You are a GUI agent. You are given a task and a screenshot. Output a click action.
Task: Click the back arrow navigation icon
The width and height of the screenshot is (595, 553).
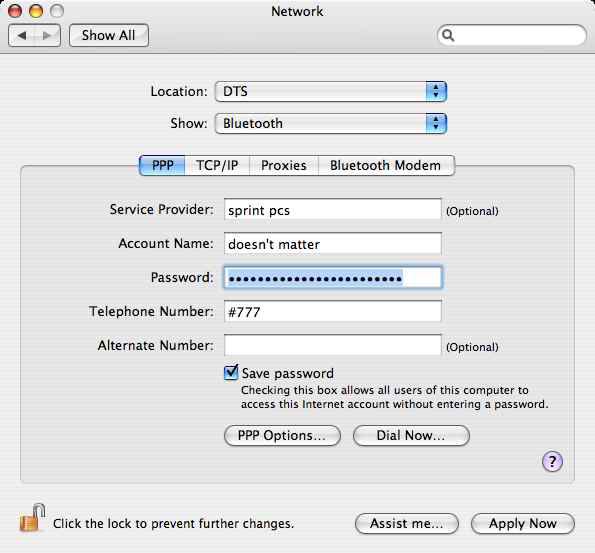pyautogui.click(x=22, y=36)
